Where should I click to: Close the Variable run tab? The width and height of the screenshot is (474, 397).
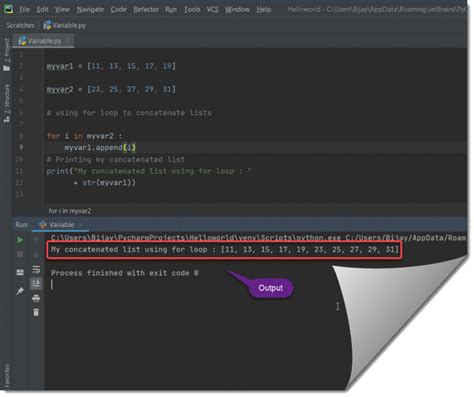80,225
